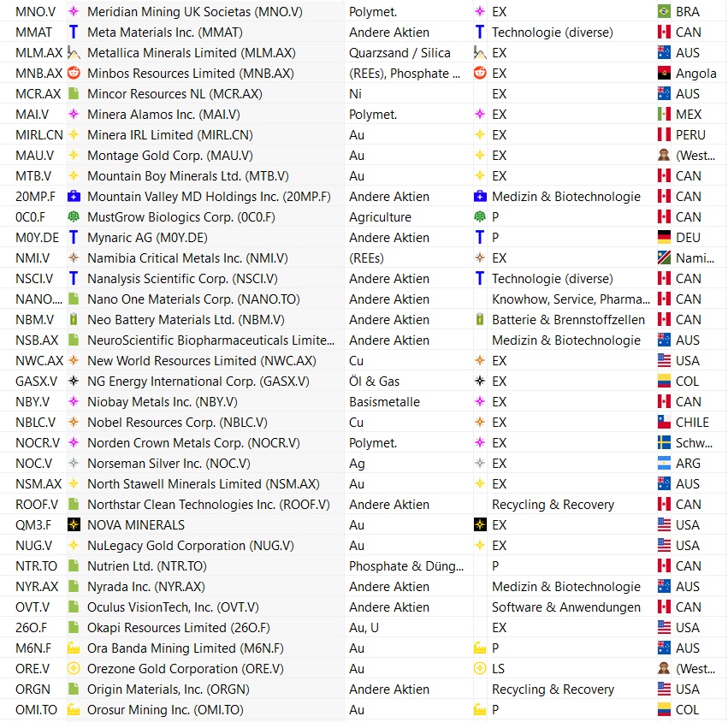The image size is (728, 722).
Task: Click the Agriculture cell for MustGrow
Action: point(380,216)
